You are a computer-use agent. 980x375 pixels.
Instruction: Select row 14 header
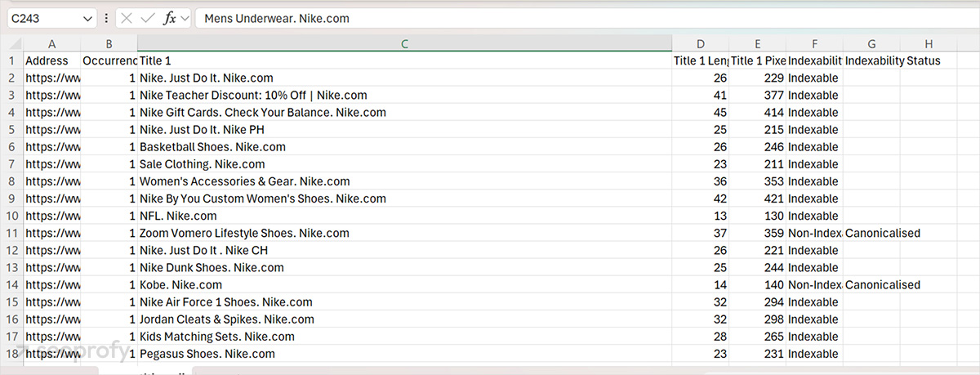11,285
